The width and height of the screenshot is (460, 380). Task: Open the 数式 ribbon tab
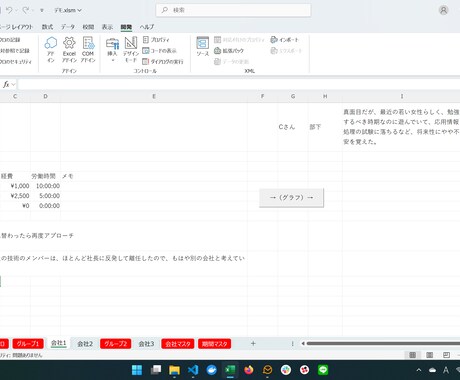[47, 27]
